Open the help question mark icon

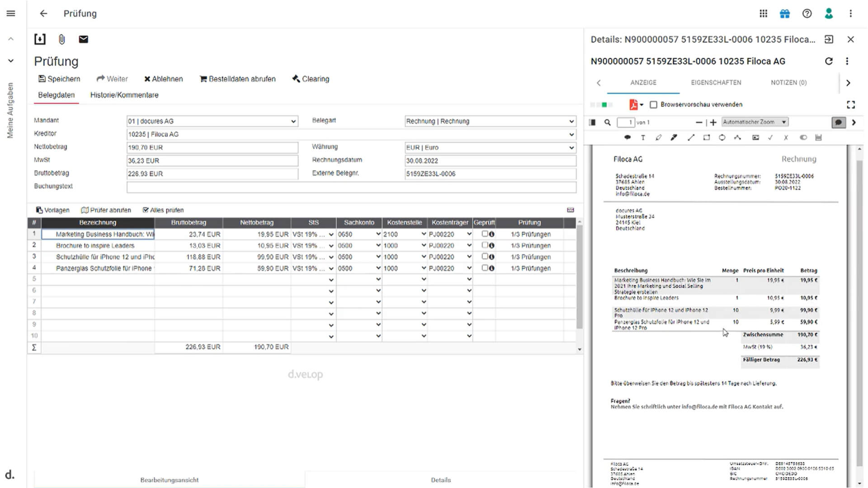(807, 14)
